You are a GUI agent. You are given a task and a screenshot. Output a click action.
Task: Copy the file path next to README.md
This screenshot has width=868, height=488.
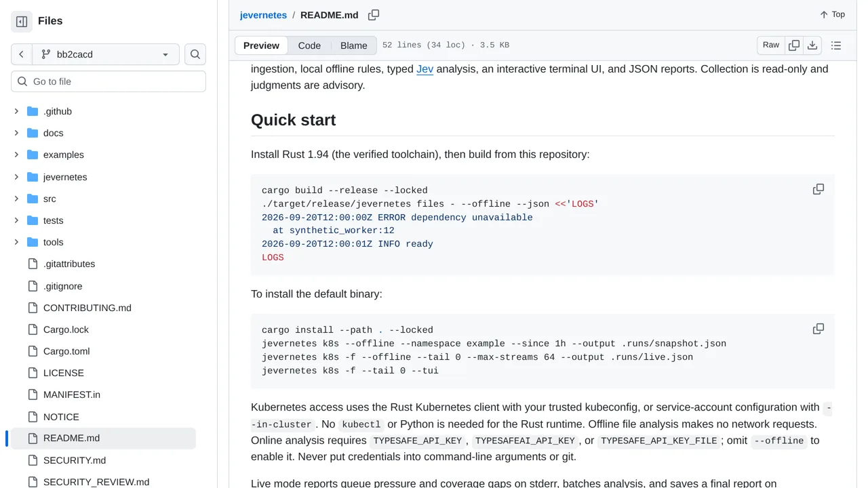[374, 15]
